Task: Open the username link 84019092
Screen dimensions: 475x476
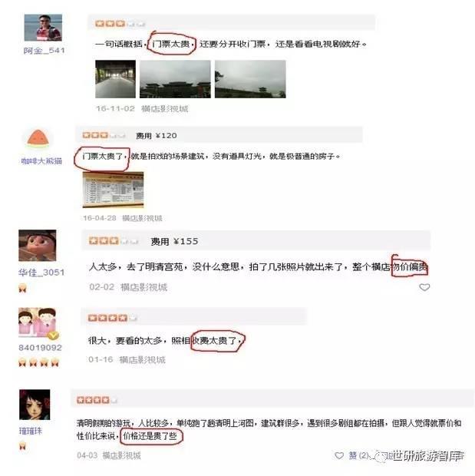Action: (x=40, y=348)
